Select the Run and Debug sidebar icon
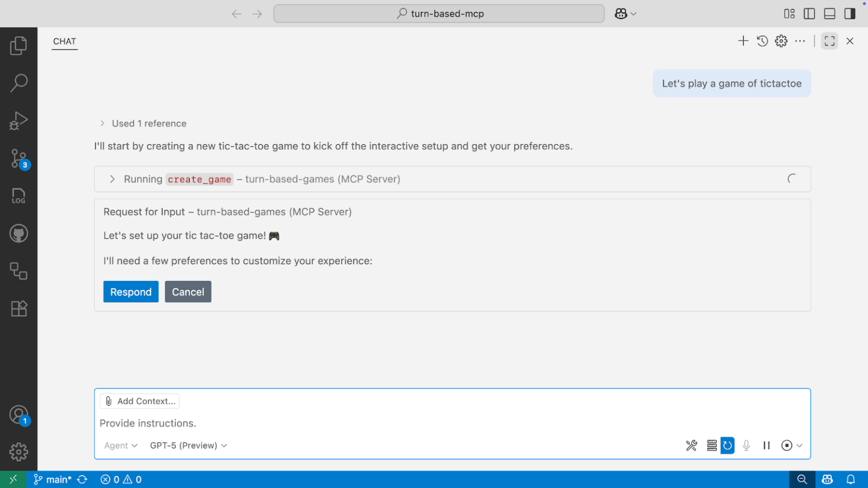The height and width of the screenshot is (488, 868). [x=19, y=120]
